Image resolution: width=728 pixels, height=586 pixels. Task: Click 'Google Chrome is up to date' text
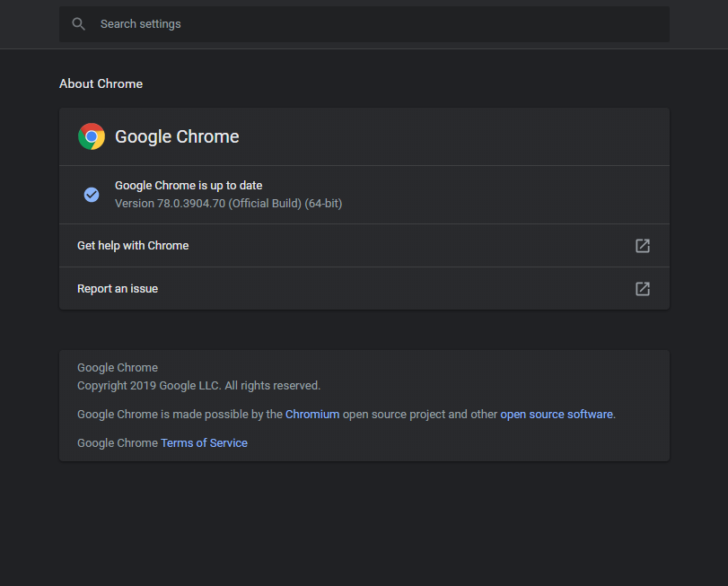tap(189, 186)
